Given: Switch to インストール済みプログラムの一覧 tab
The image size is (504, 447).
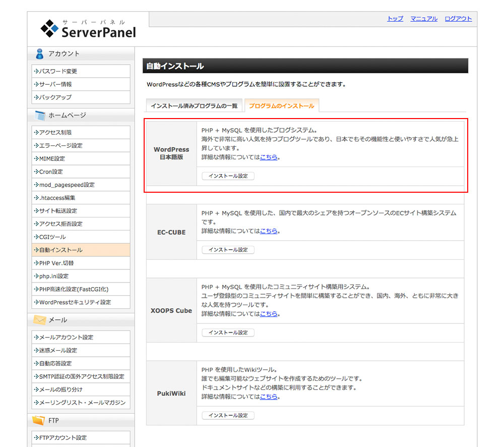Looking at the screenshot, I should tap(194, 106).
